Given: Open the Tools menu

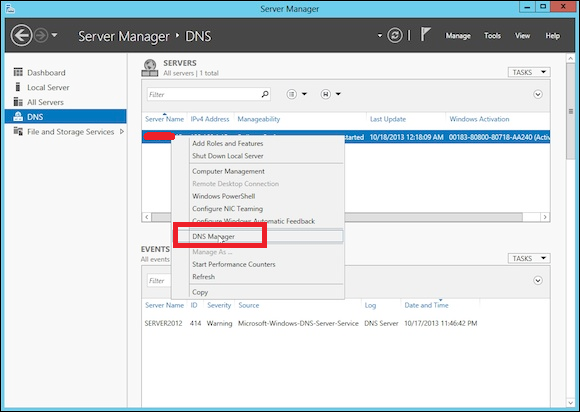Looking at the screenshot, I should pyautogui.click(x=492, y=36).
